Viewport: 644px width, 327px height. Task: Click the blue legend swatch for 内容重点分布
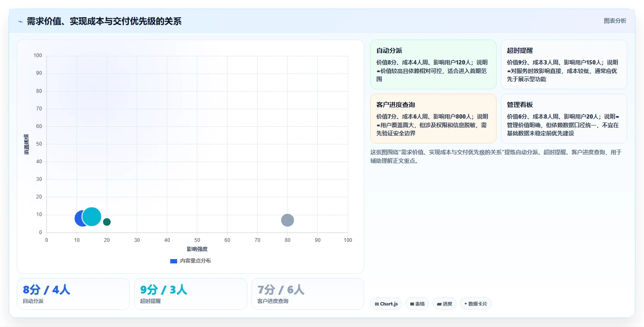pyautogui.click(x=174, y=261)
